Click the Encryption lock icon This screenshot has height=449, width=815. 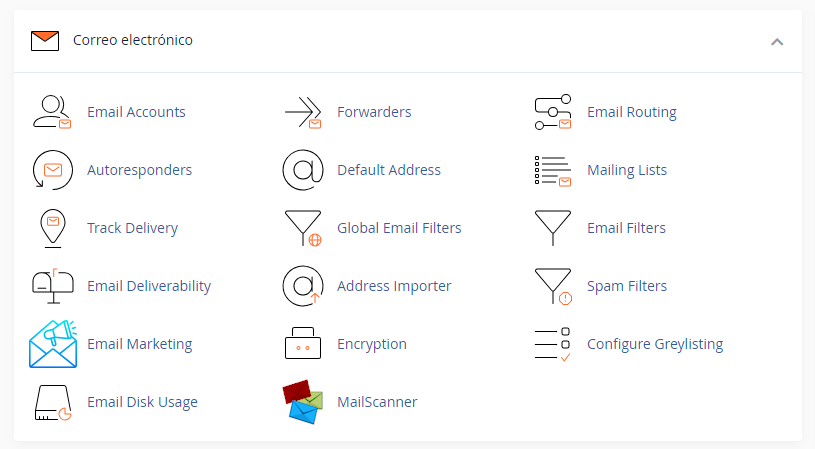tap(303, 343)
